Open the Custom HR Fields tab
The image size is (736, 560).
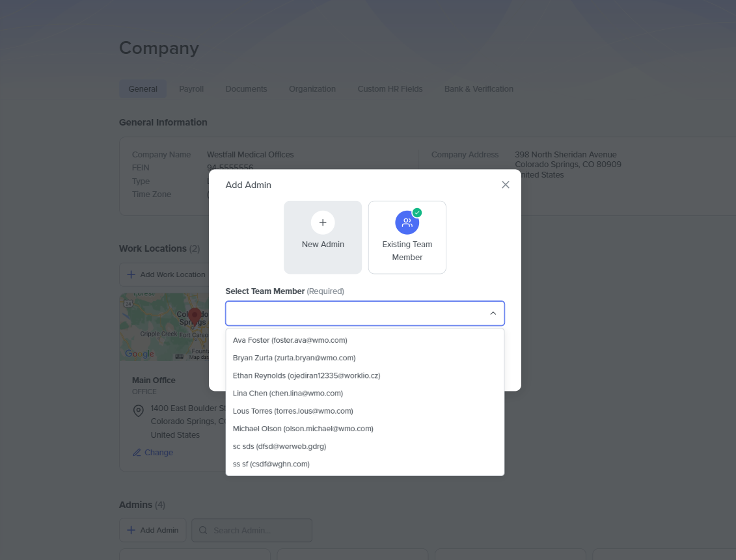tap(390, 89)
